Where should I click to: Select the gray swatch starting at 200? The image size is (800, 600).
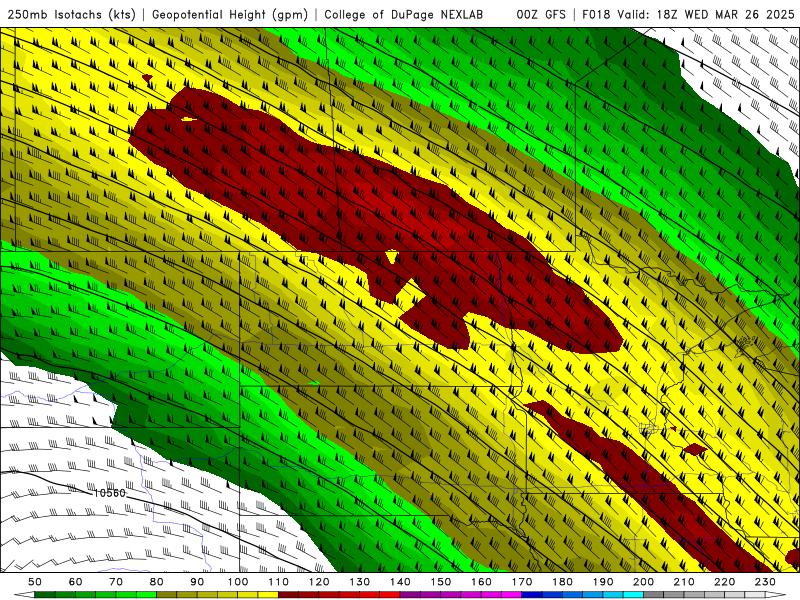tap(654, 595)
